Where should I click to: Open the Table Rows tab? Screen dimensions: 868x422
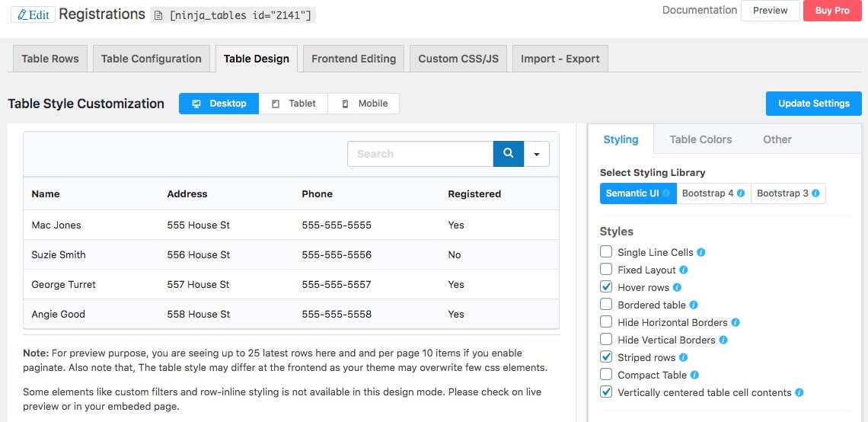[50, 59]
